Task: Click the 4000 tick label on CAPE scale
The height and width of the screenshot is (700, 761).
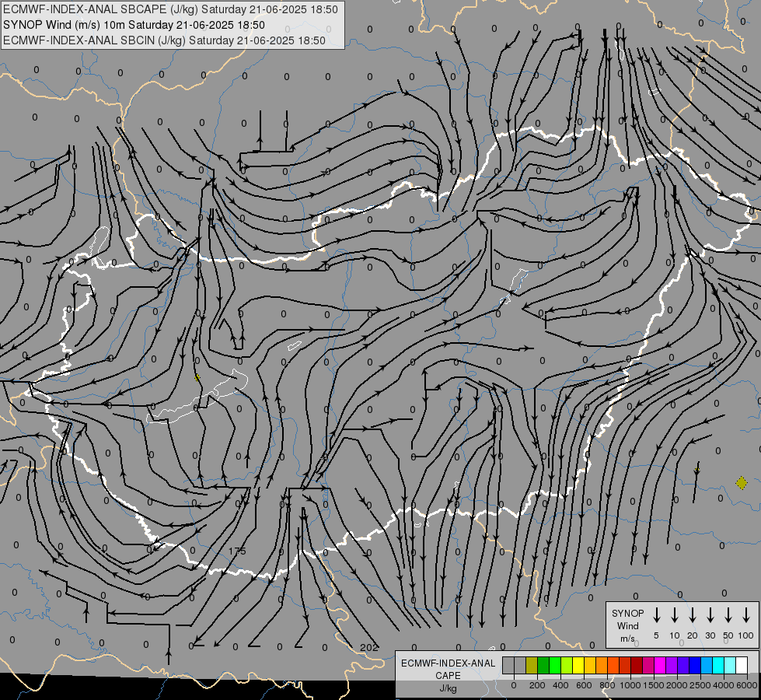Action: point(724,685)
